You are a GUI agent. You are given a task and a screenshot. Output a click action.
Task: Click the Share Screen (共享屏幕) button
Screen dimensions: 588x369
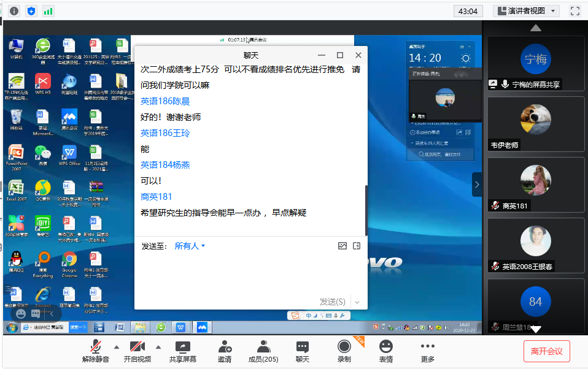(182, 351)
